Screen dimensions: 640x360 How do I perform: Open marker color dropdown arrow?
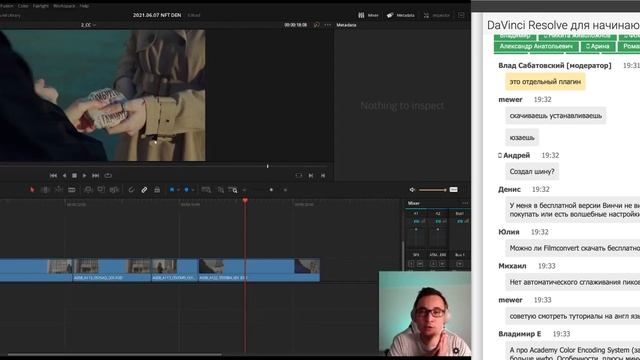click(193, 190)
